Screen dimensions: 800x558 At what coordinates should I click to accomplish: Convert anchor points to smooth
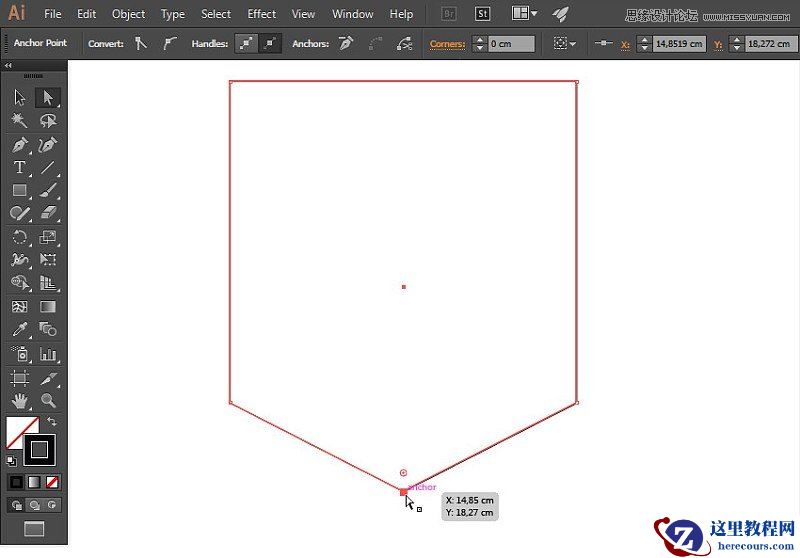click(169, 44)
